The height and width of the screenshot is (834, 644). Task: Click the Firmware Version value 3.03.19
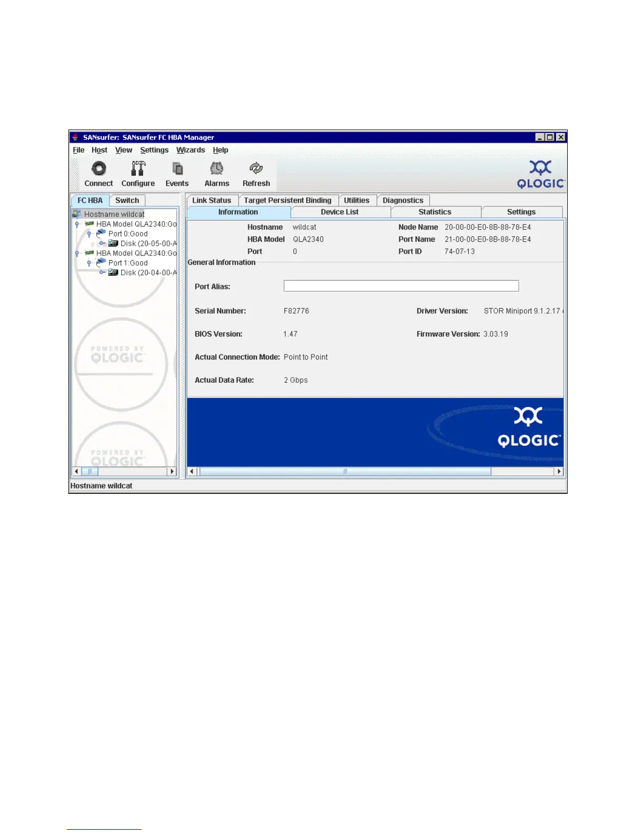[x=496, y=334]
